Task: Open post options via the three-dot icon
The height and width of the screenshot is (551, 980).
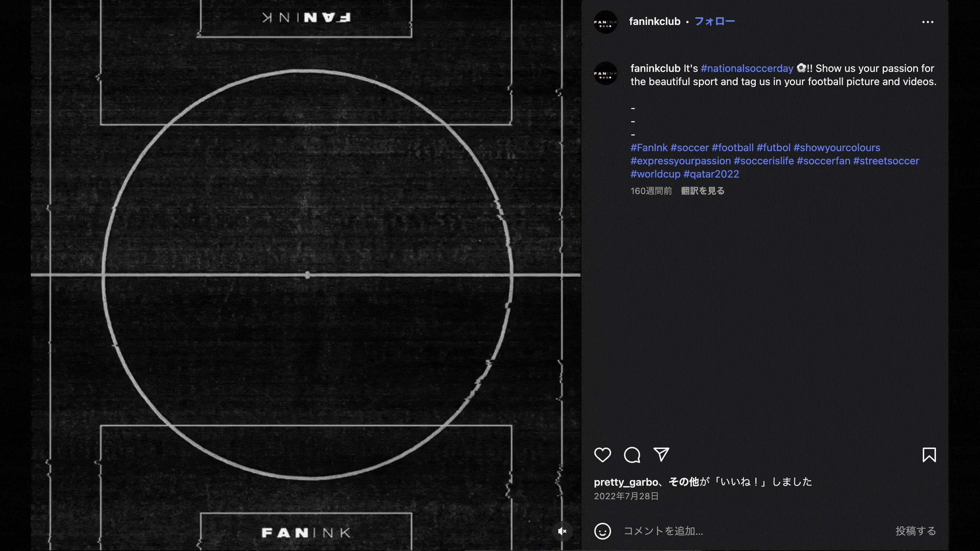Action: tap(928, 22)
